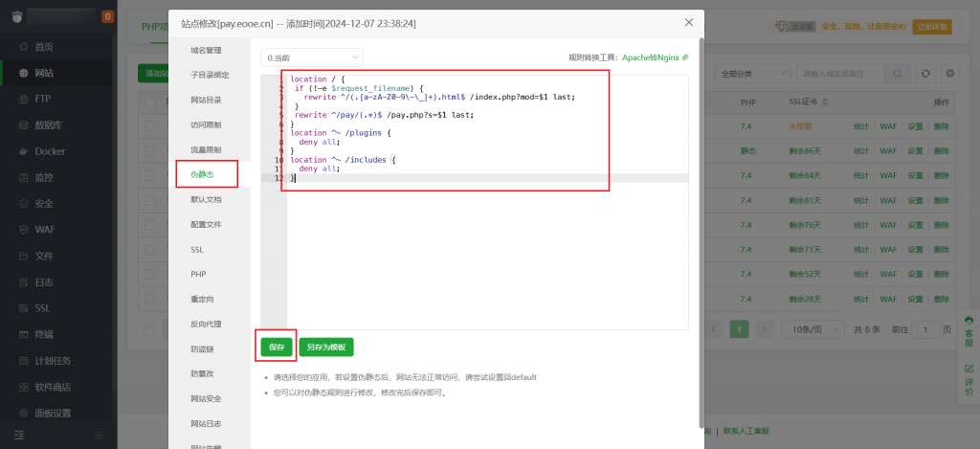Click the refresh icon beside search box
The width and height of the screenshot is (980, 449).
pyautogui.click(x=925, y=73)
